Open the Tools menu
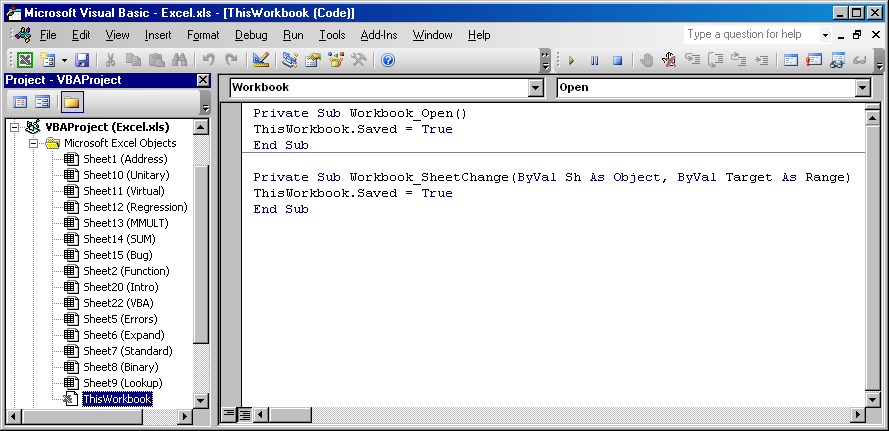This screenshot has width=889, height=431. click(332, 35)
